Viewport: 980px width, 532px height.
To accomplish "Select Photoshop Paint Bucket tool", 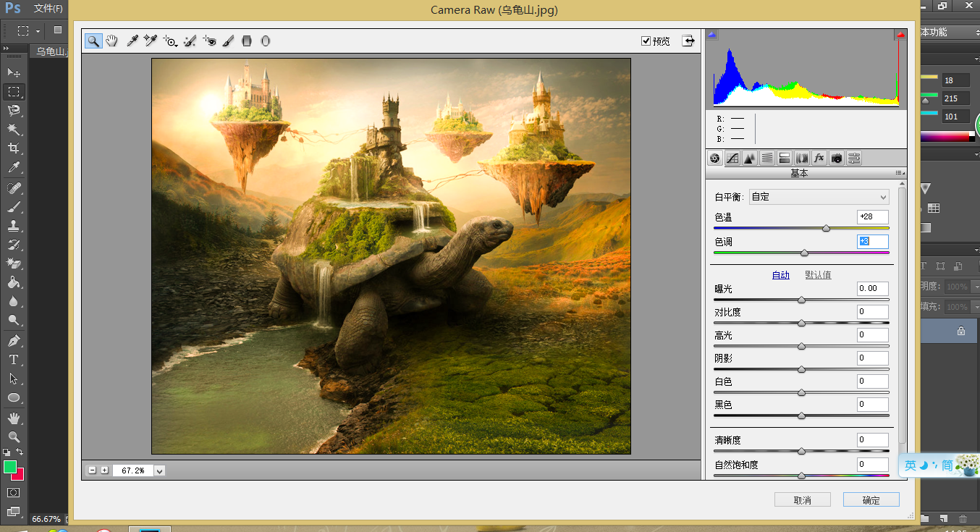I will tap(14, 282).
